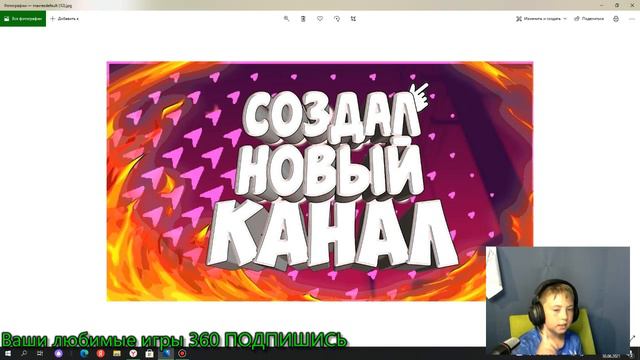
Task: Expand the 'Изменить и создать' dropdown
Action: coord(541,19)
